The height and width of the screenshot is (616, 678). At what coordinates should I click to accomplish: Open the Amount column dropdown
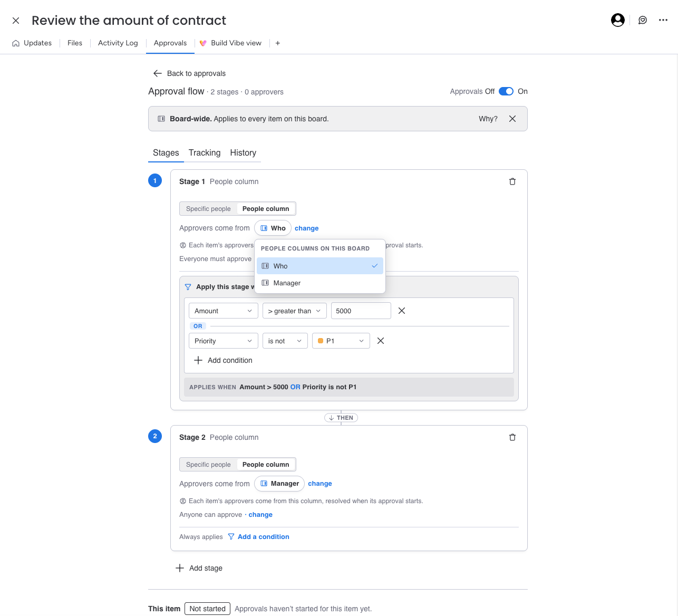224,311
